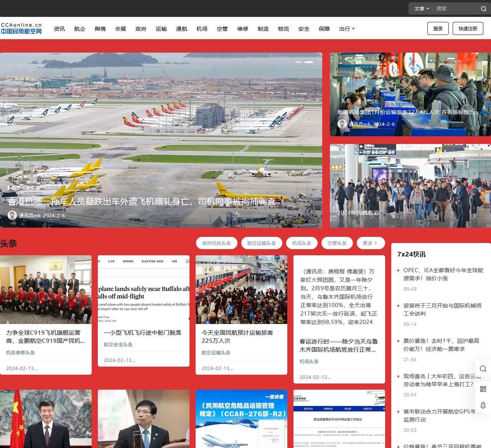
Task: Open the C919 team group photo thumbnail
Action: pos(46,289)
